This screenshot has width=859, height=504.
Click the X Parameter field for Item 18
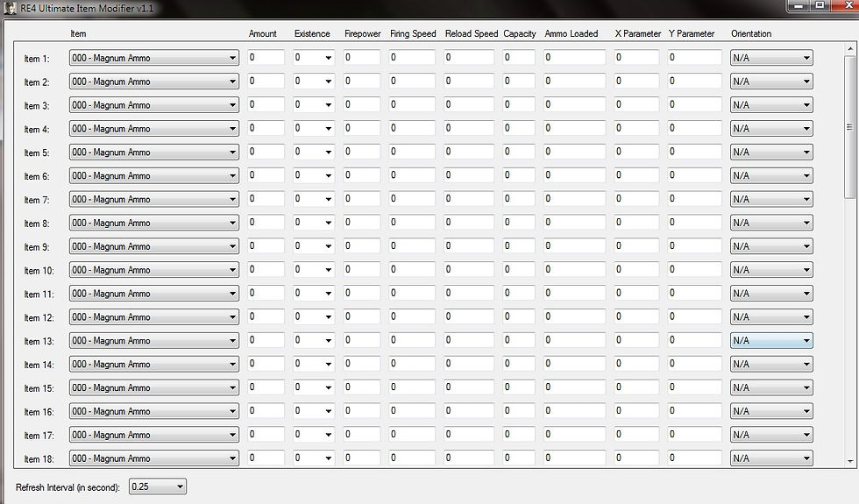point(636,458)
